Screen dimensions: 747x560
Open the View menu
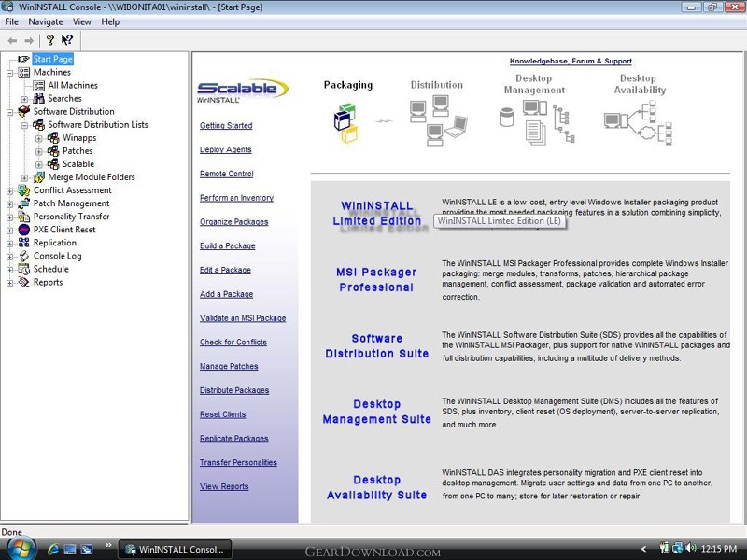[81, 21]
